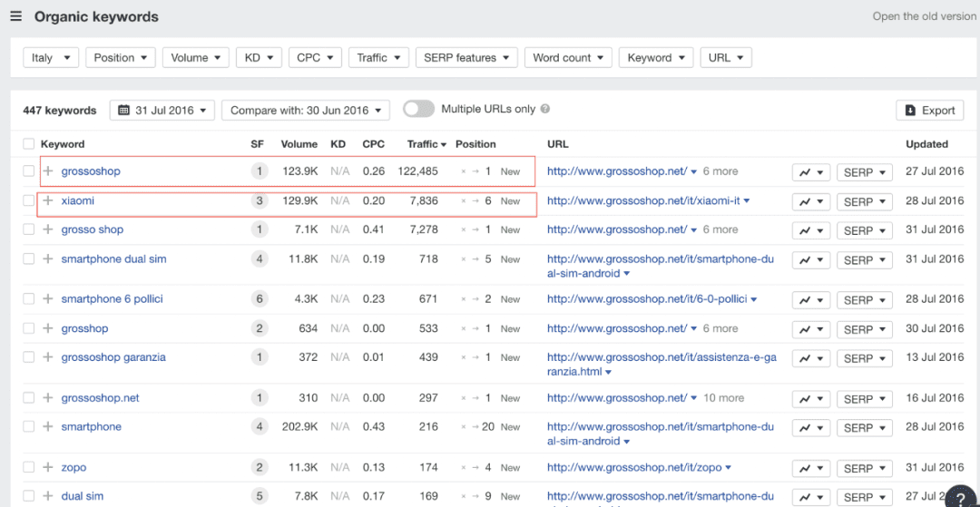980x507 pixels.
Task: Click plus icon for grossoshop garanzia
Action: pos(48,357)
